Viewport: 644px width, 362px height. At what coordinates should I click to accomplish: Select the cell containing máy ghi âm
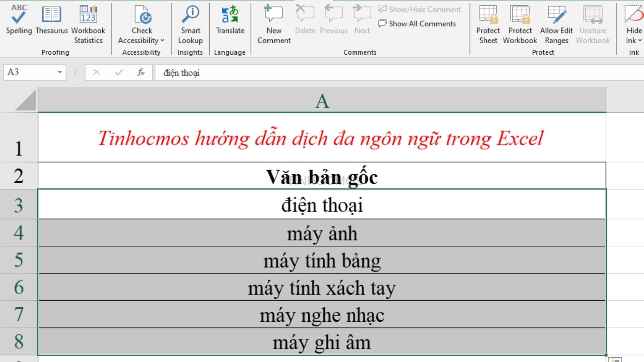[322, 341]
